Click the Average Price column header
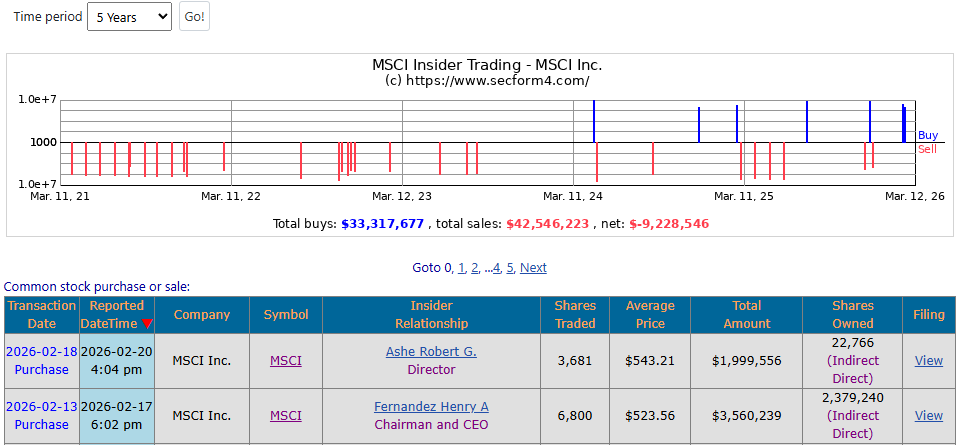The image size is (960, 445). [x=650, y=315]
